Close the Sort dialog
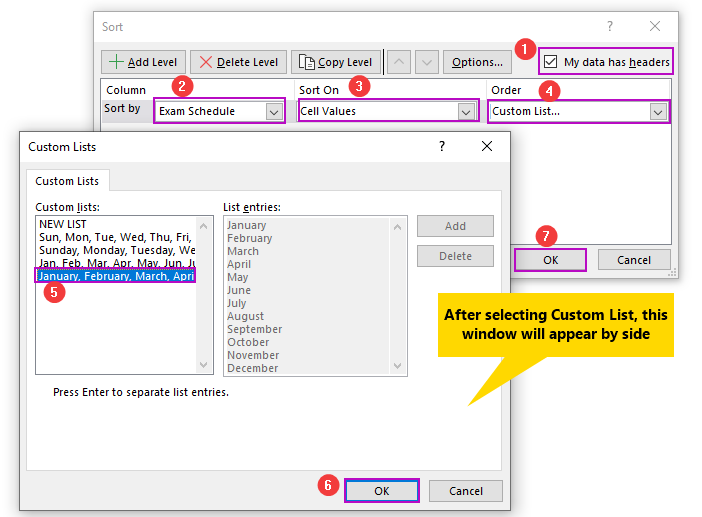The height and width of the screenshot is (517, 702). [655, 26]
